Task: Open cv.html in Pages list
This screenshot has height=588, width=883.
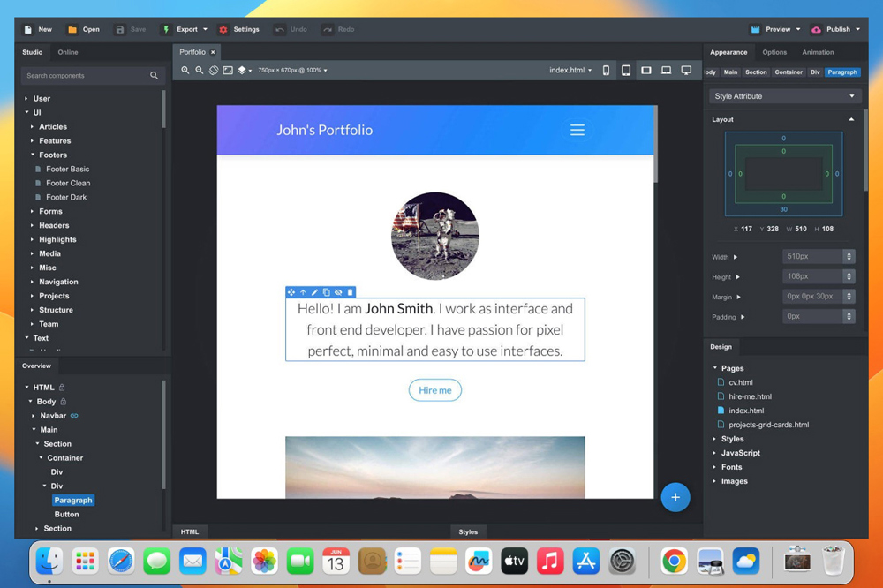Action: (x=741, y=382)
